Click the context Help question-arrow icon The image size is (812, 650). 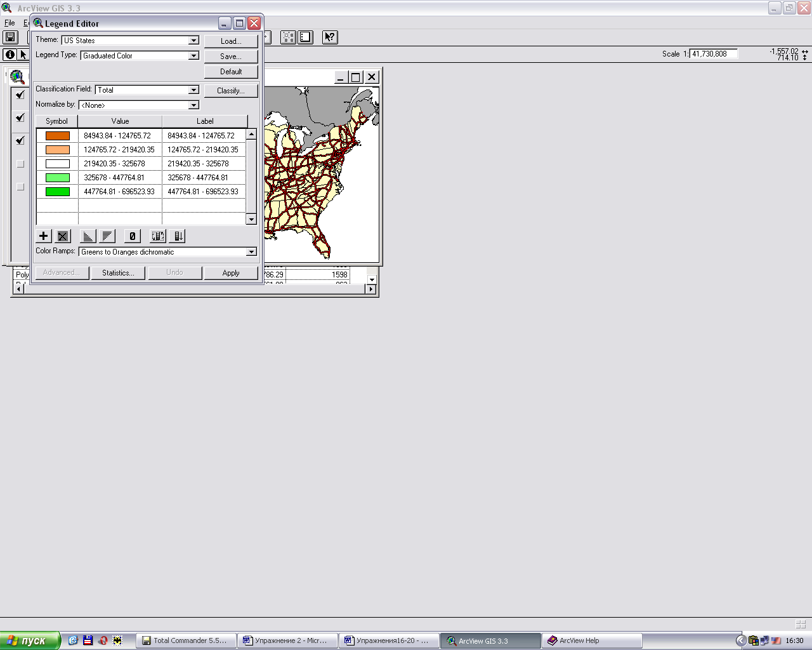click(x=330, y=37)
